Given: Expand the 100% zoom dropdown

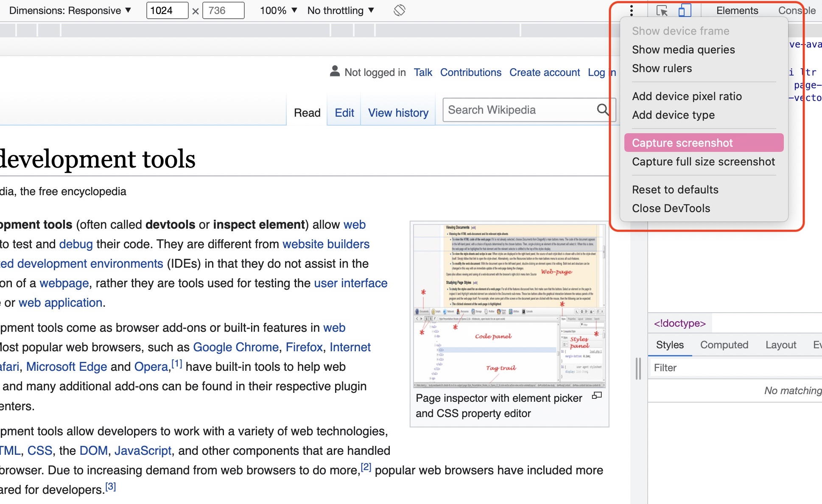Looking at the screenshot, I should pos(278,10).
